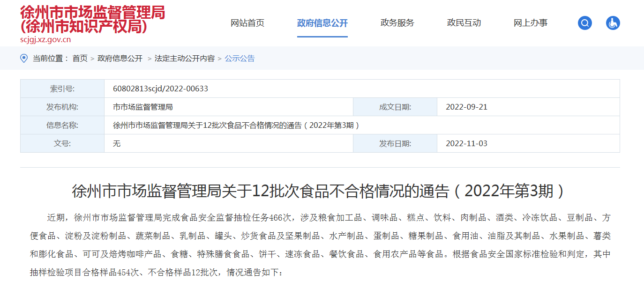Open the site search icon
The height and width of the screenshot is (281, 644).
(x=585, y=23)
